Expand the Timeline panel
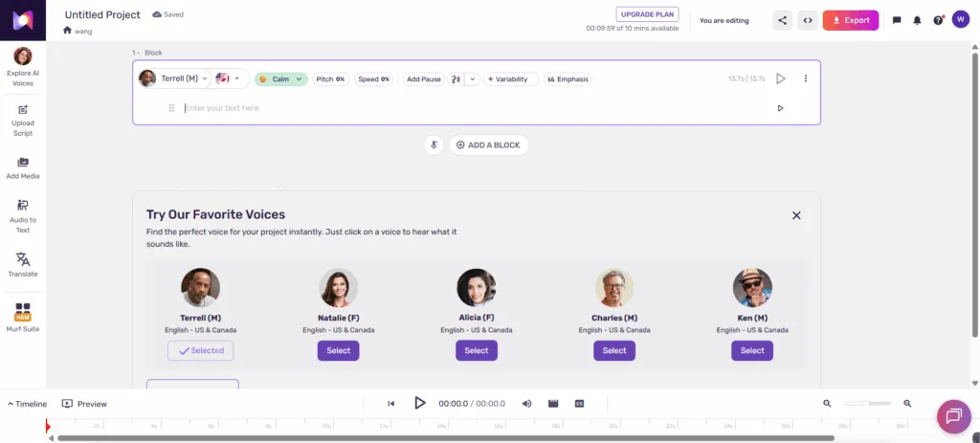The height and width of the screenshot is (443, 980). tap(27, 404)
